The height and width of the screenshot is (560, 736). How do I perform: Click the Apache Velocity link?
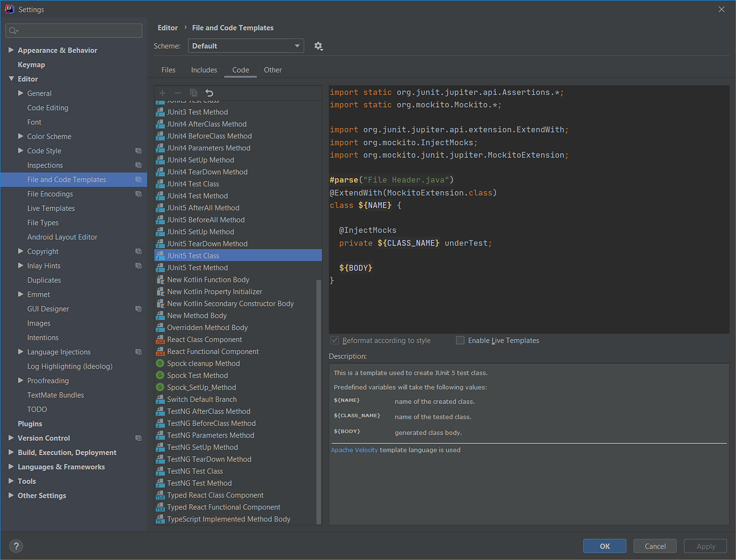[354, 450]
